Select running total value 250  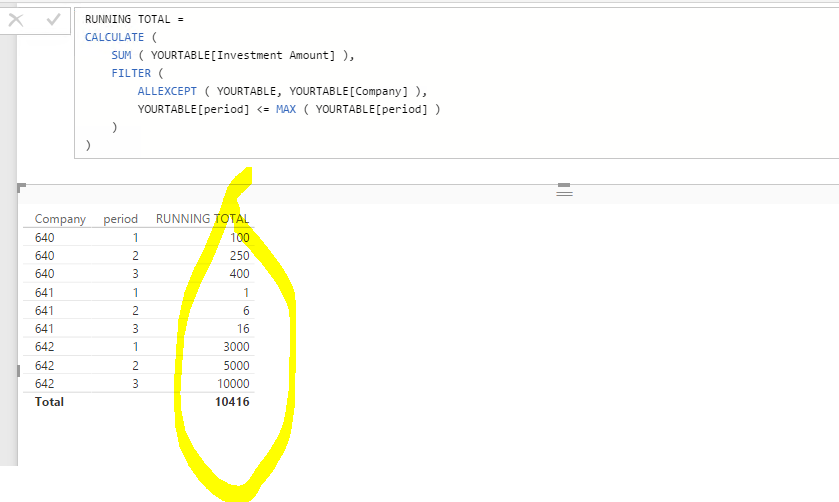coord(240,256)
